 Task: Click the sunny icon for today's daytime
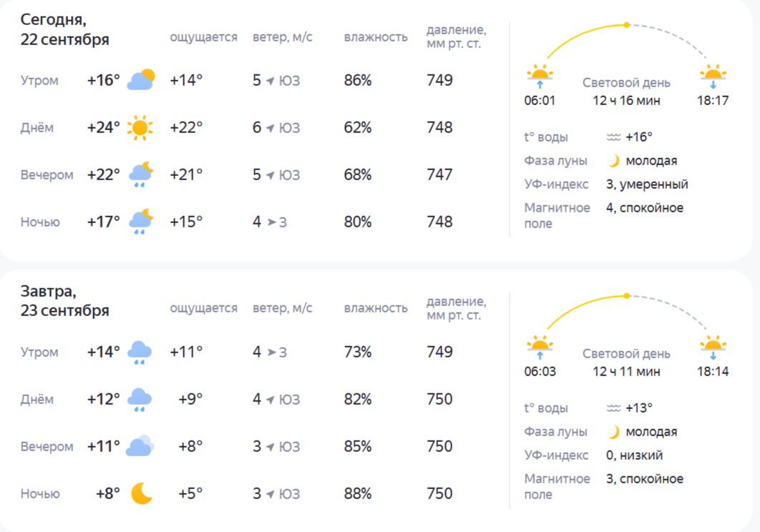point(140,127)
